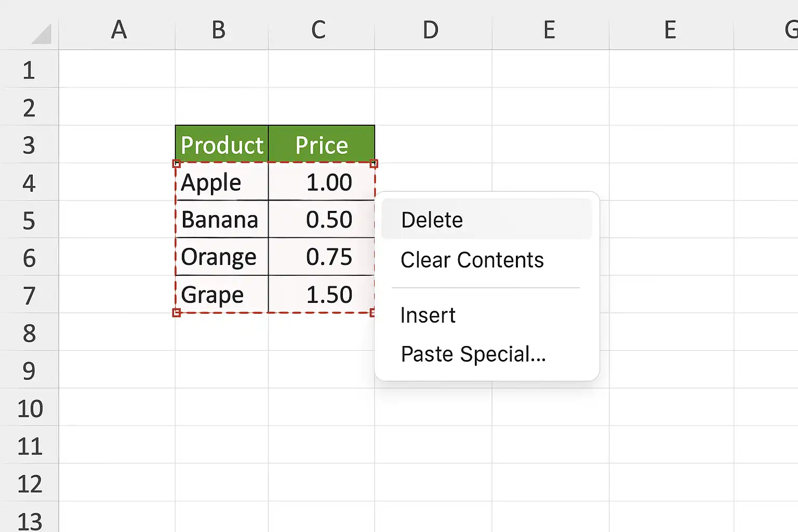The height and width of the screenshot is (532, 798).
Task: Select row 3 header
Action: tap(29, 145)
